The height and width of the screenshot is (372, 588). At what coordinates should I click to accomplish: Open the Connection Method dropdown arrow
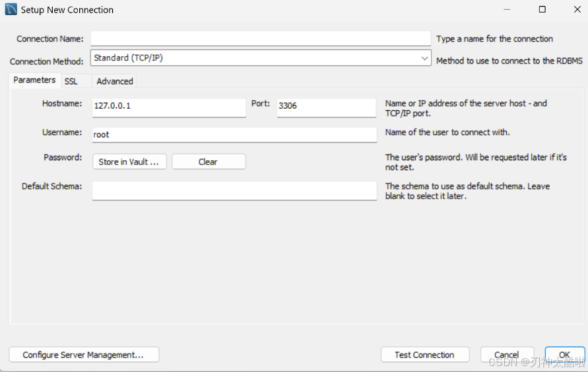click(424, 58)
